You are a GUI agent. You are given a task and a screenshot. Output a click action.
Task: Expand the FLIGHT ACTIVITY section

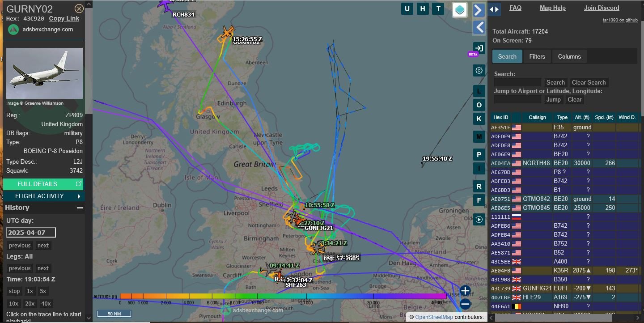tap(43, 196)
